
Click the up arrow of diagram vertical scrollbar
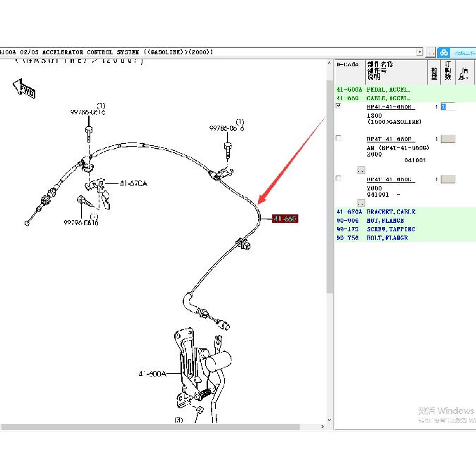coord(329,63)
